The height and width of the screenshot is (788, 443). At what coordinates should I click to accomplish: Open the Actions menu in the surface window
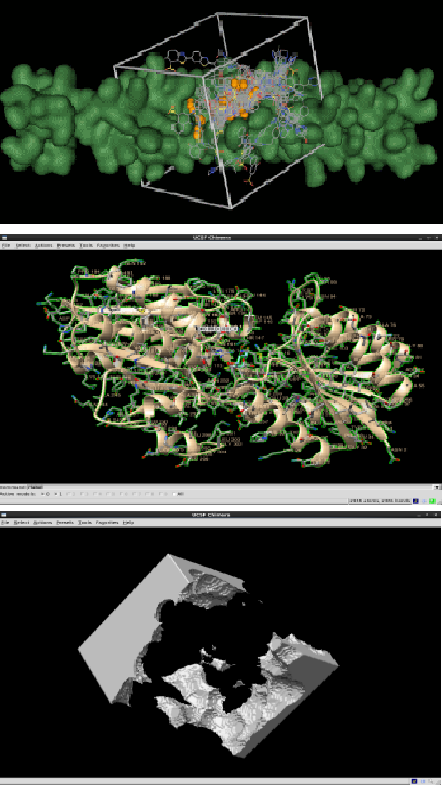click(43, 522)
